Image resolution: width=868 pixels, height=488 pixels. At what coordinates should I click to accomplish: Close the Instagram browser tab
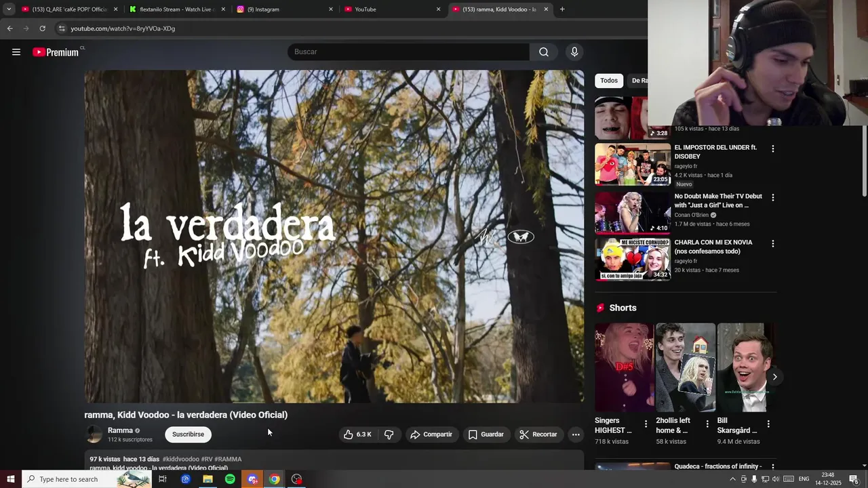tap(331, 9)
